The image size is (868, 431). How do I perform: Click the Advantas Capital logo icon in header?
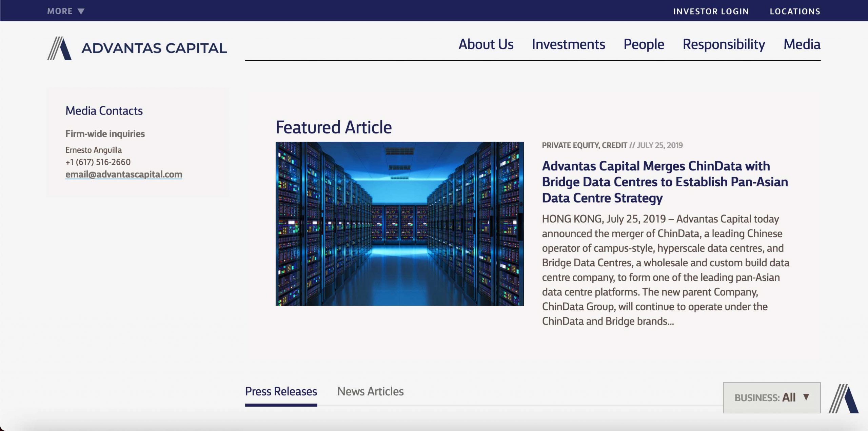point(59,48)
